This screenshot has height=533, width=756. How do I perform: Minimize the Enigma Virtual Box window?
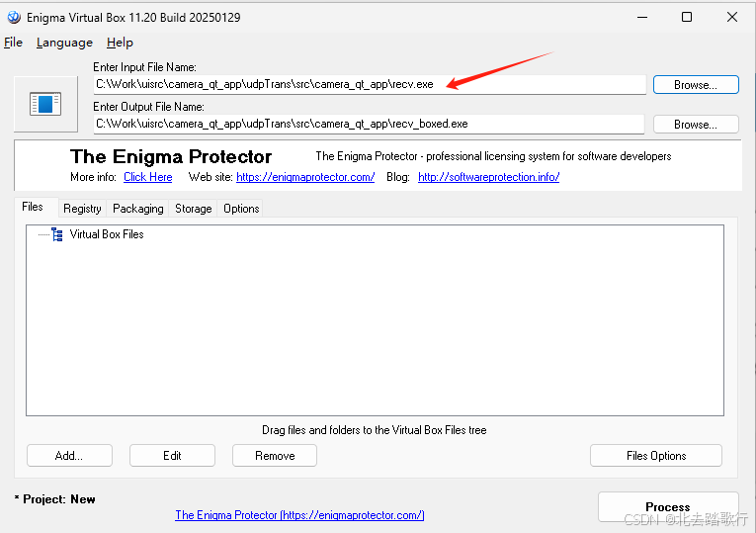pos(642,18)
